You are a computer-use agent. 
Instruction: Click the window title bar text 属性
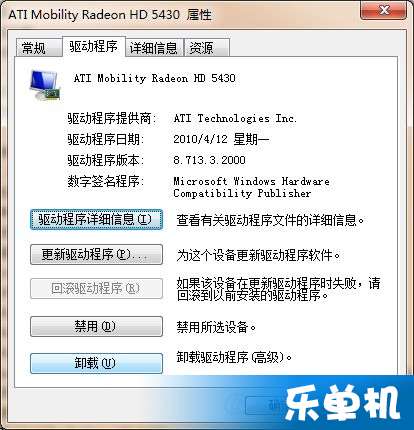click(x=199, y=15)
